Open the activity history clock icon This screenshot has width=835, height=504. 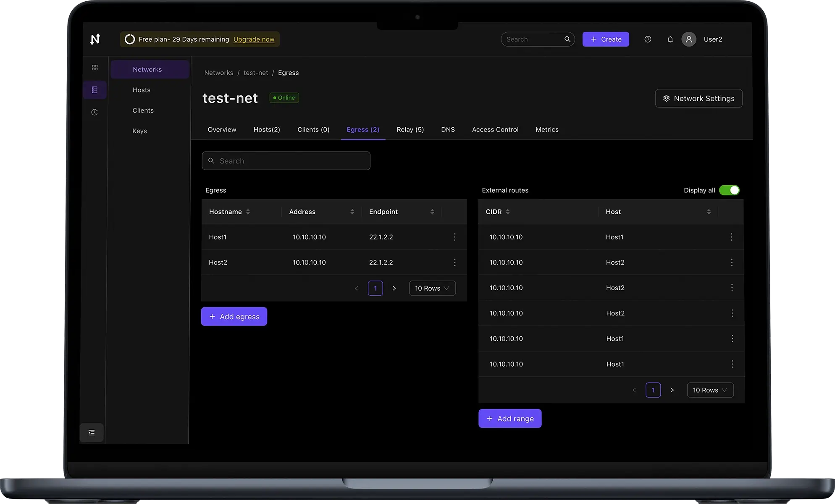pyautogui.click(x=95, y=112)
